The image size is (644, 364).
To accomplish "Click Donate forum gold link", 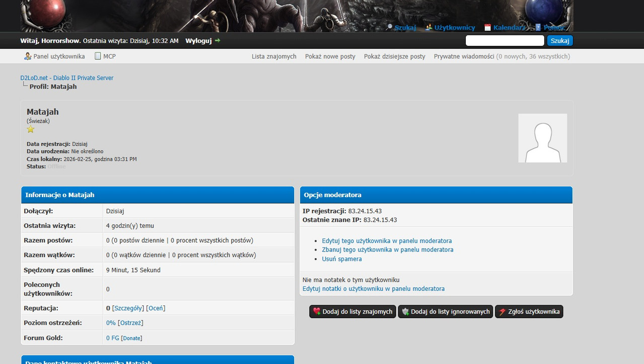I will point(132,338).
